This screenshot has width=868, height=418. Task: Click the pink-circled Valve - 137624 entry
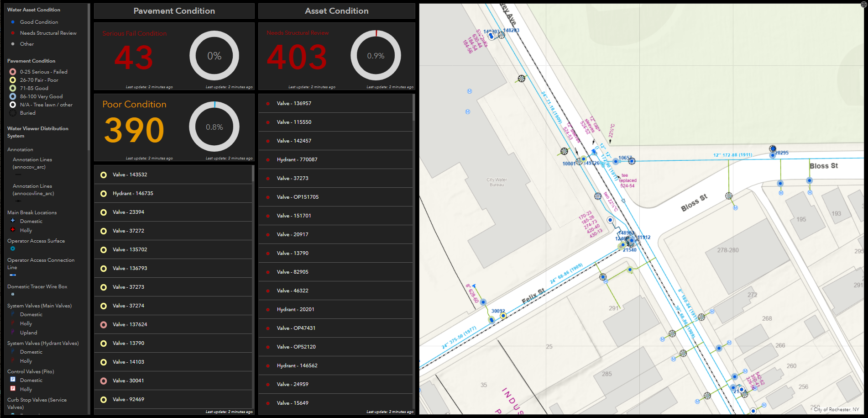pyautogui.click(x=130, y=324)
